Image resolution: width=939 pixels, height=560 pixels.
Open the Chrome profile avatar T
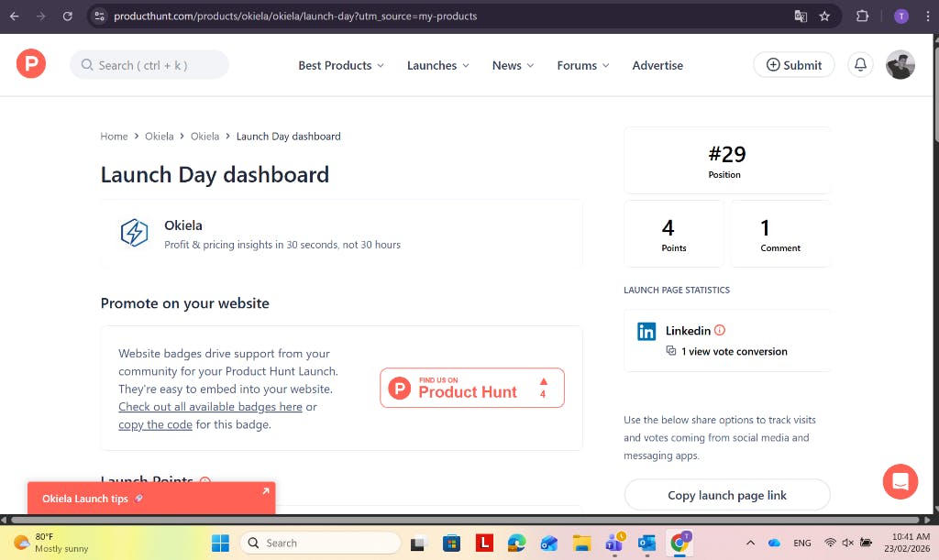[901, 16]
